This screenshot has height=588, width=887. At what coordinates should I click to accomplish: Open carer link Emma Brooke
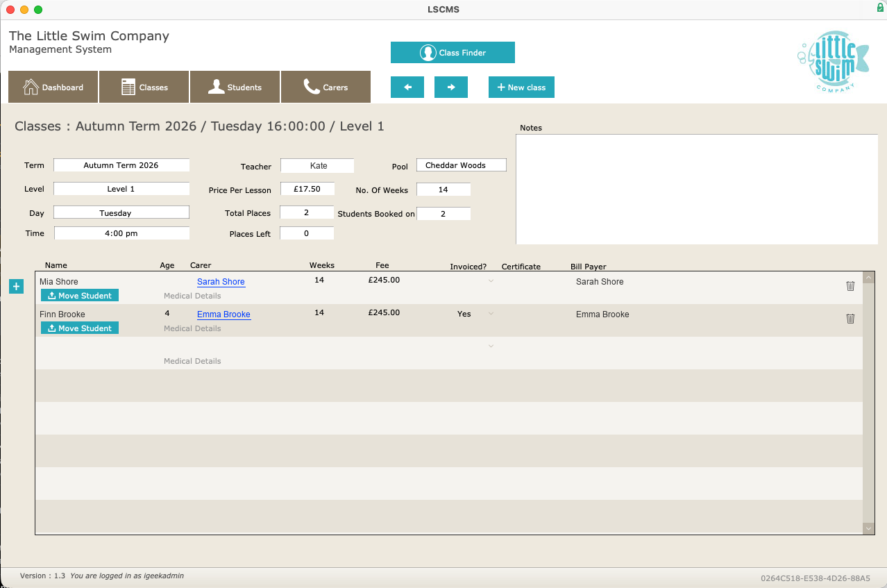pyautogui.click(x=223, y=314)
